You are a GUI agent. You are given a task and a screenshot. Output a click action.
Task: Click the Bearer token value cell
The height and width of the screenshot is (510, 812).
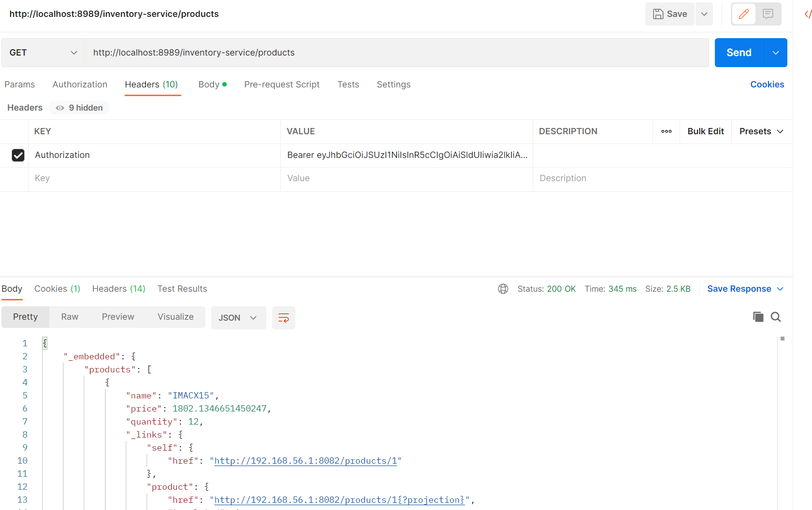tap(406, 155)
